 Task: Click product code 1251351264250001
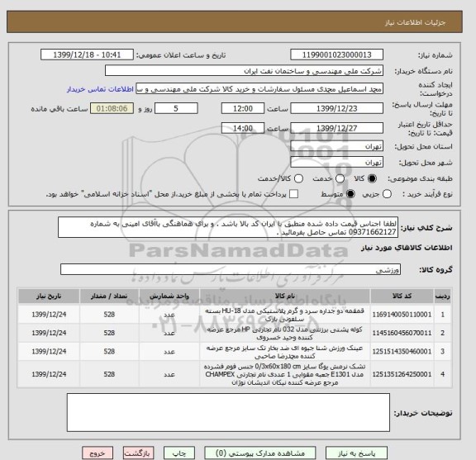pos(402,374)
